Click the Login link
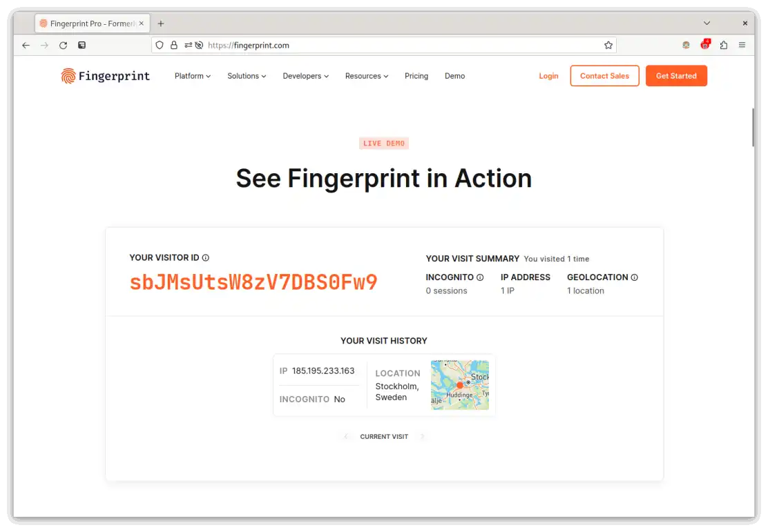The height and width of the screenshot is (532, 768). point(548,76)
